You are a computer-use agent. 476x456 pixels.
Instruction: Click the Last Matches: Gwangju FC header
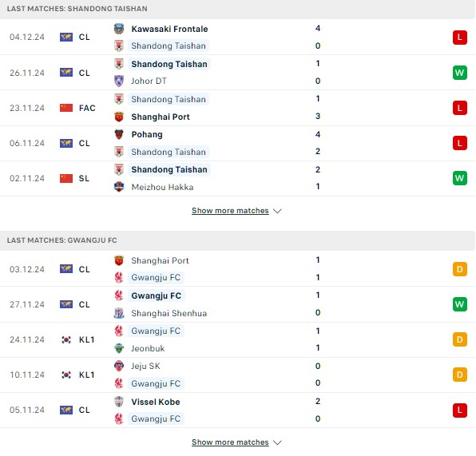[x=238, y=240]
